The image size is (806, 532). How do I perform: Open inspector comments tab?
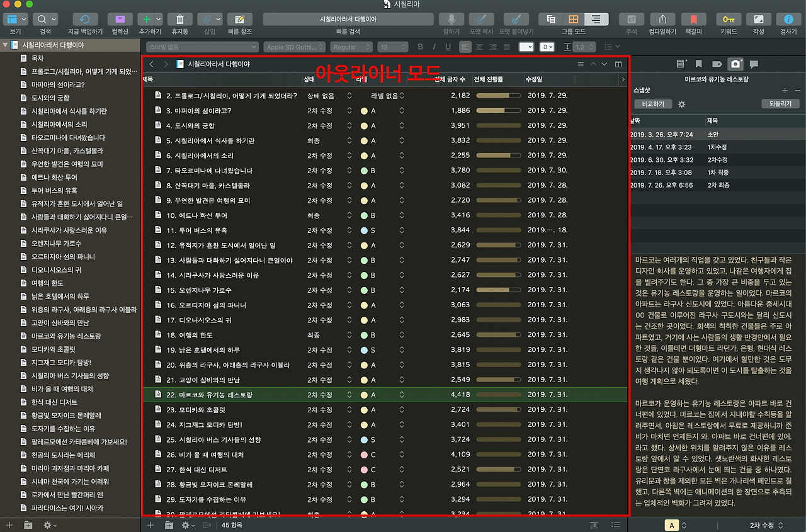(x=754, y=64)
